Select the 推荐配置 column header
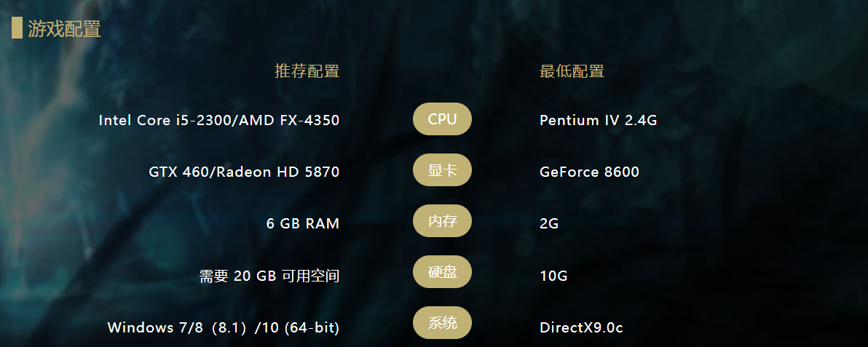 [307, 71]
